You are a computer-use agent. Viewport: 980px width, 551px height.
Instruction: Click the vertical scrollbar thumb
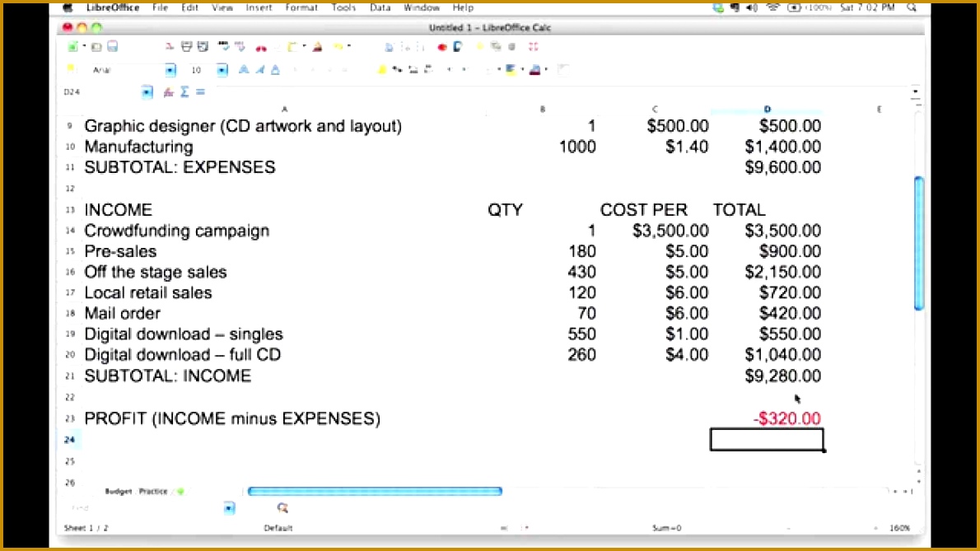coord(919,243)
